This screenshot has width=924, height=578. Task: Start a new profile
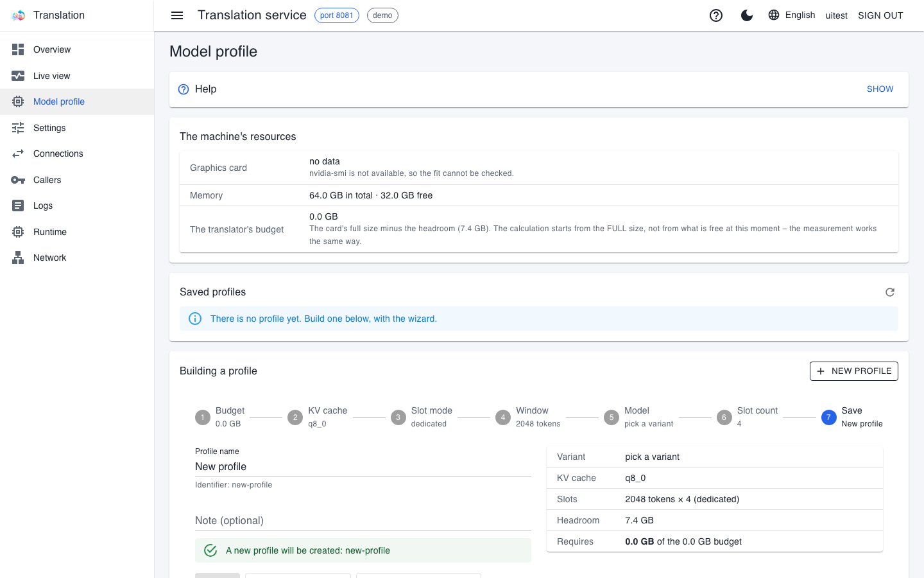[854, 371]
